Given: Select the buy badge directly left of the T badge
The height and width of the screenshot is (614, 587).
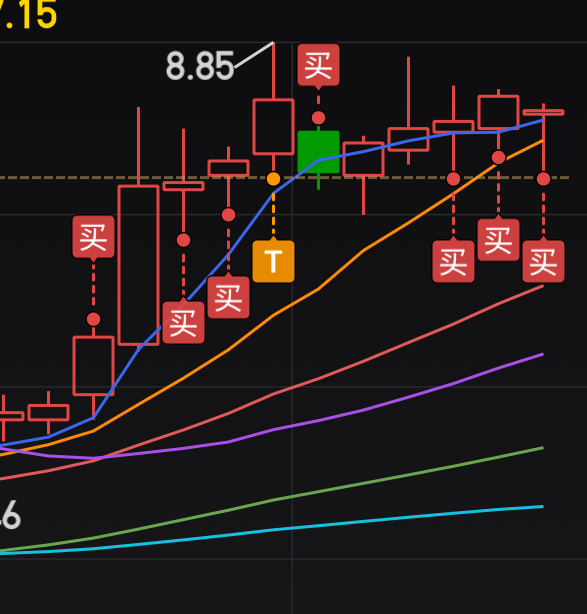Looking at the screenshot, I should point(228,298).
